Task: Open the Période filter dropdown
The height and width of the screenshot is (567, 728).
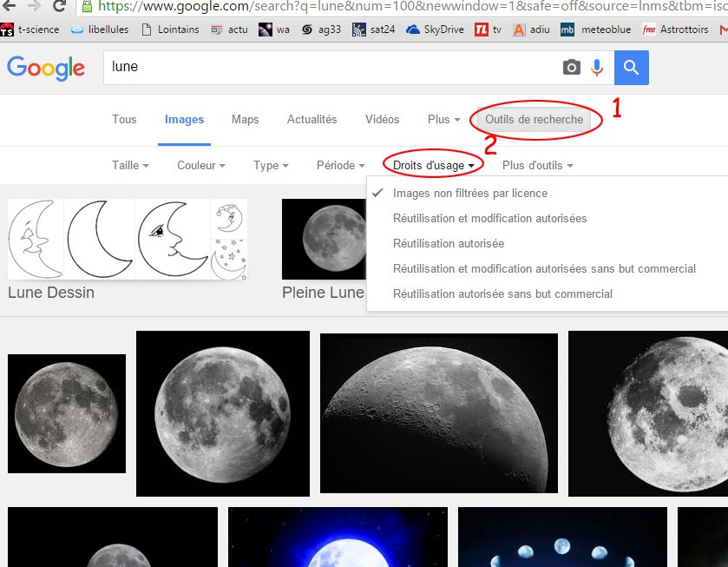Action: 341,166
